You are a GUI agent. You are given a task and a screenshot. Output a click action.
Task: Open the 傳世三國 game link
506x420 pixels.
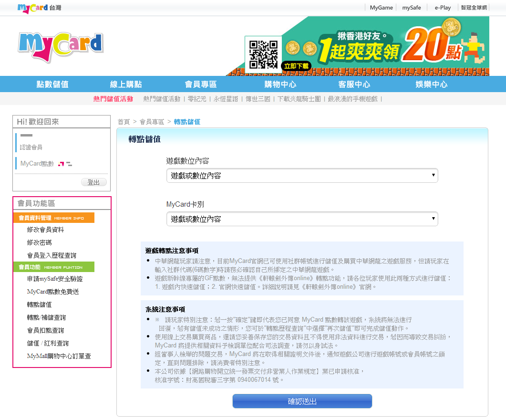pyautogui.click(x=258, y=99)
